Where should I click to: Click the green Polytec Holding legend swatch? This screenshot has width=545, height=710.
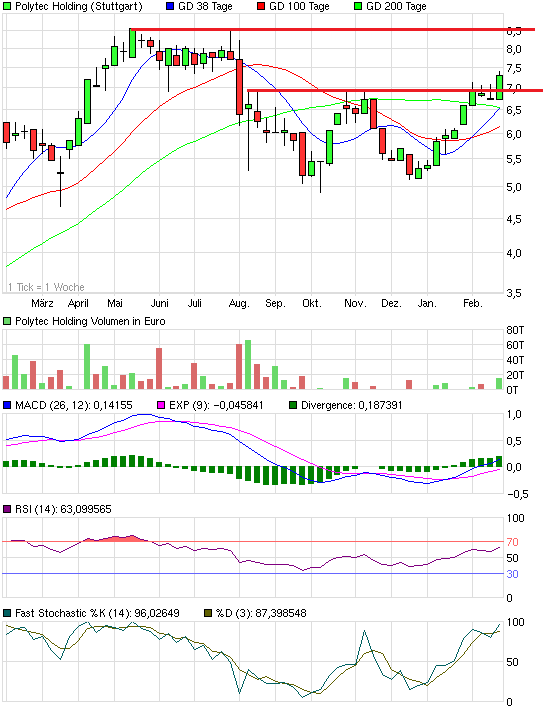[7, 6]
